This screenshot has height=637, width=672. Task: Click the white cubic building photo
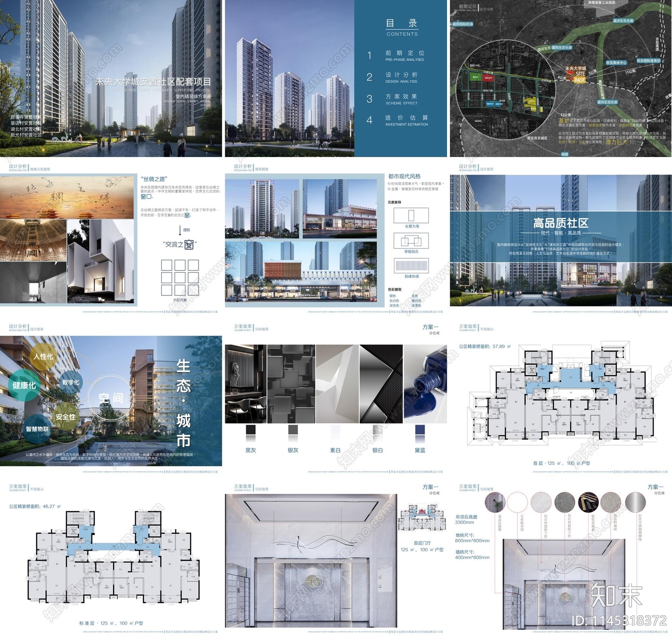(x=100, y=261)
